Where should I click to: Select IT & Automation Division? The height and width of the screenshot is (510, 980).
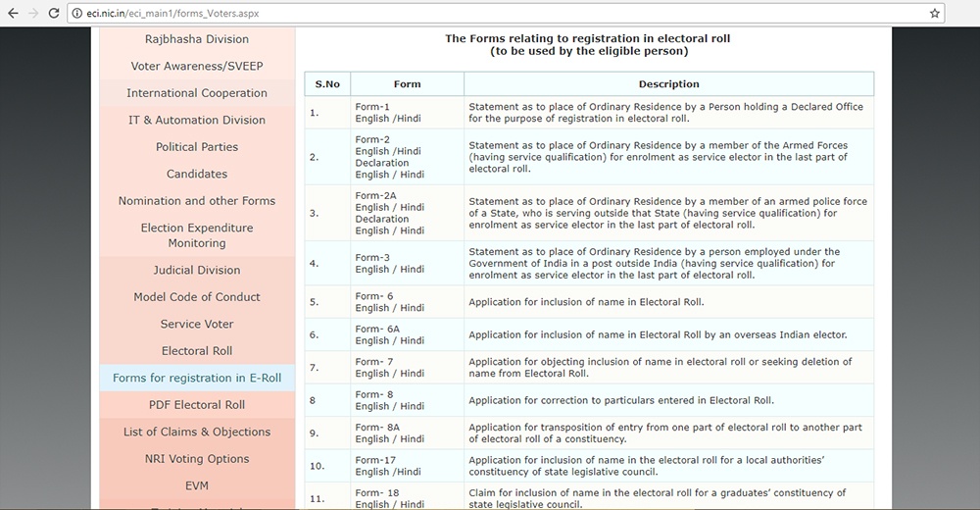(x=197, y=121)
